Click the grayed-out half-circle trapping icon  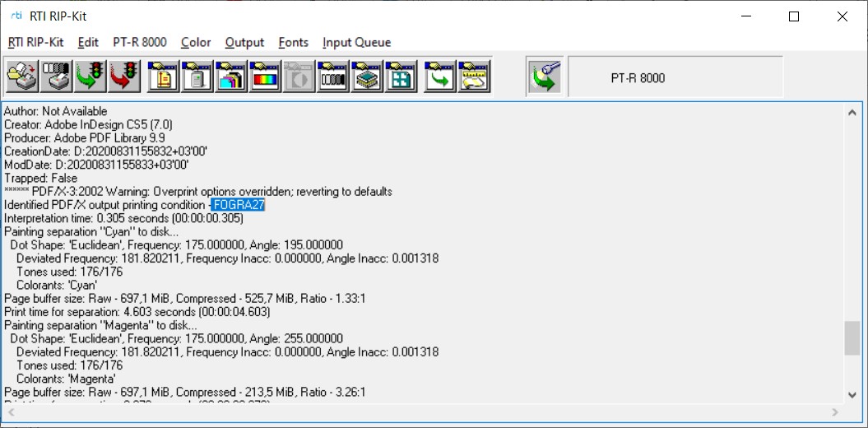click(x=299, y=77)
